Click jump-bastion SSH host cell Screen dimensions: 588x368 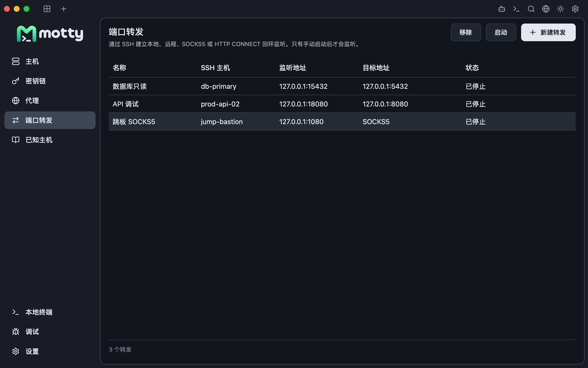[x=222, y=122]
